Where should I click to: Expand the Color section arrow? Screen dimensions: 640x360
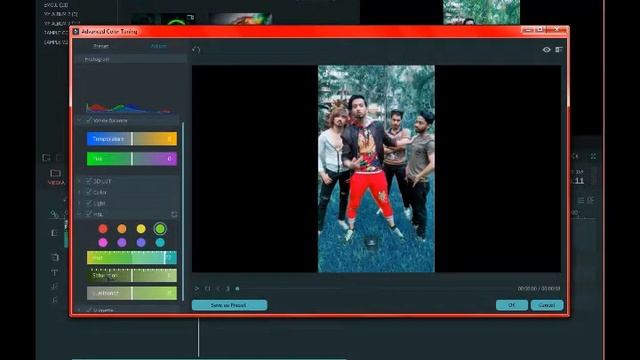80,192
